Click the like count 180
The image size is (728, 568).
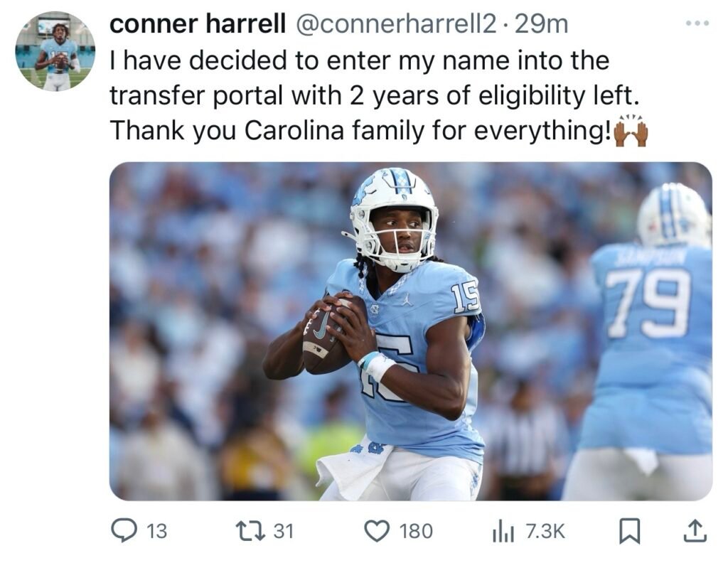point(416,531)
